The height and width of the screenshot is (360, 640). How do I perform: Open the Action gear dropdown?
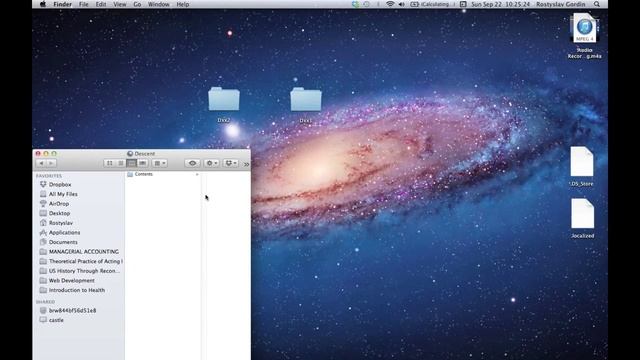211,163
